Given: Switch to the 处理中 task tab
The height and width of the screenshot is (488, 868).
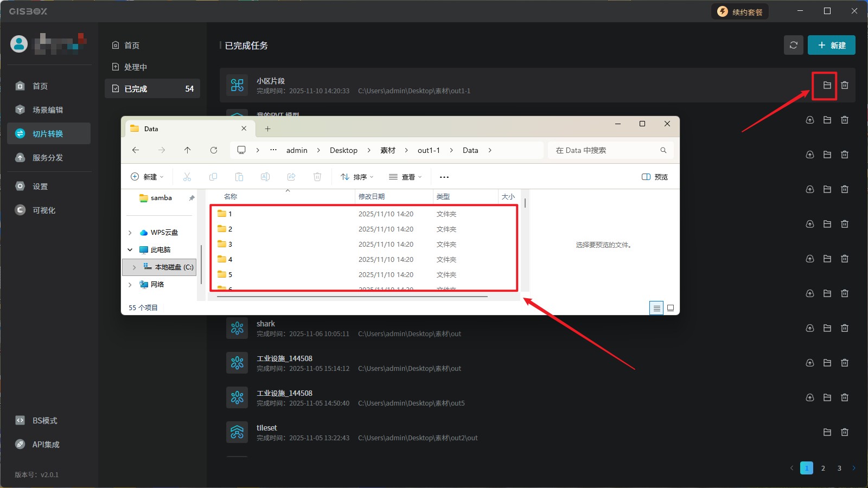Looking at the screenshot, I should click(x=136, y=67).
